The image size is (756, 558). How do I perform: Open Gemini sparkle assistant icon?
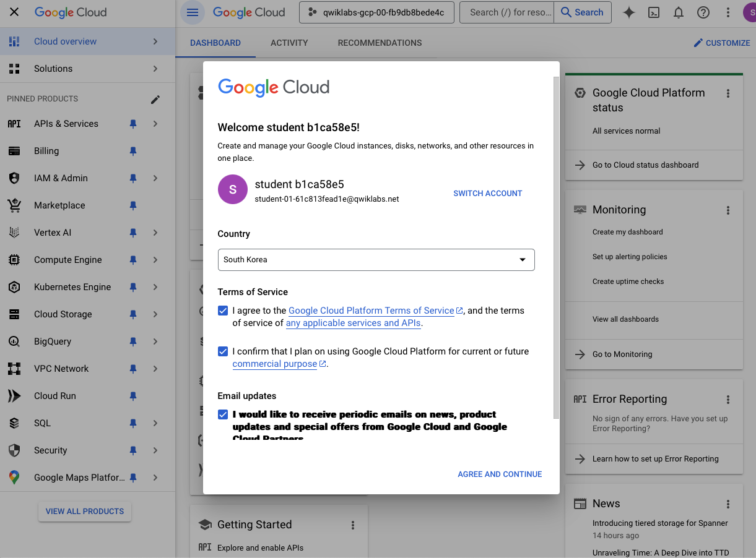point(629,12)
